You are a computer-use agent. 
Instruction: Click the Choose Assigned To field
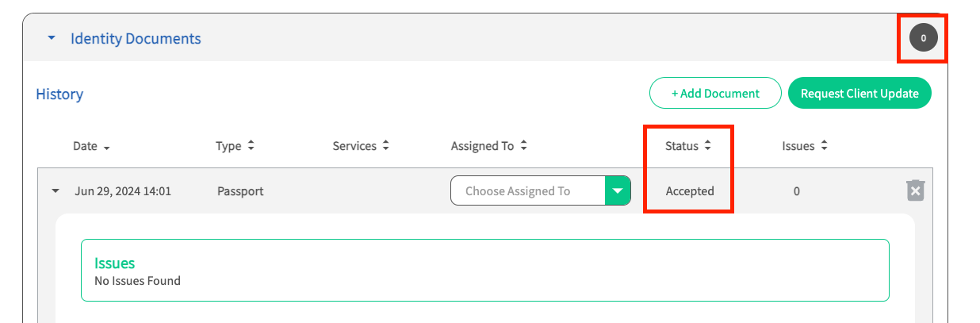click(528, 190)
